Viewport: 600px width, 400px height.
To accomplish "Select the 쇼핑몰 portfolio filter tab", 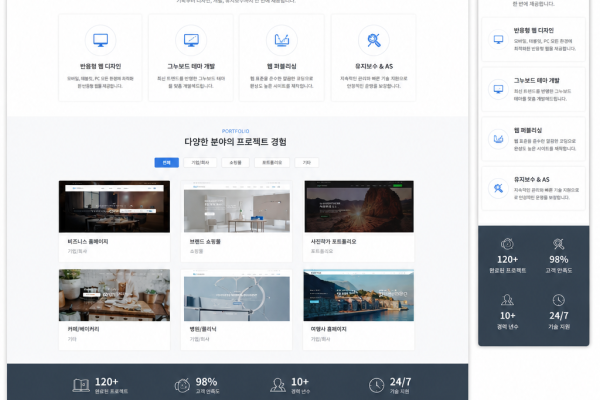I will coord(235,162).
